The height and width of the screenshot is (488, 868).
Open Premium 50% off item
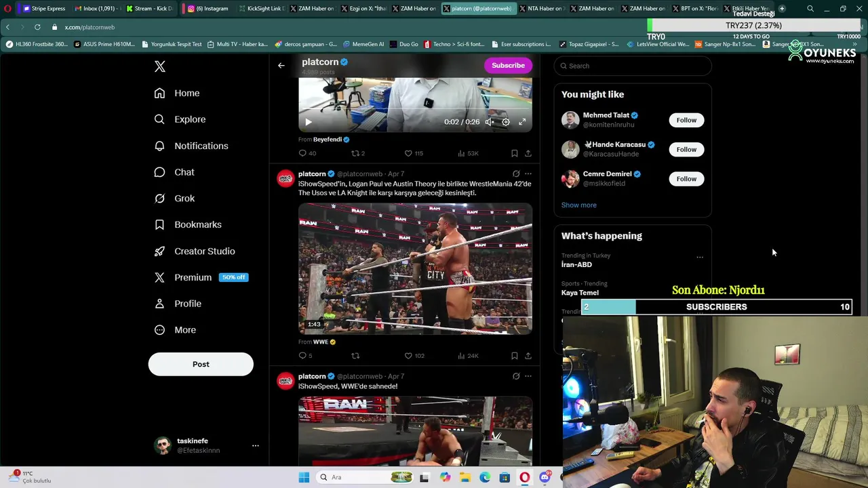201,277
